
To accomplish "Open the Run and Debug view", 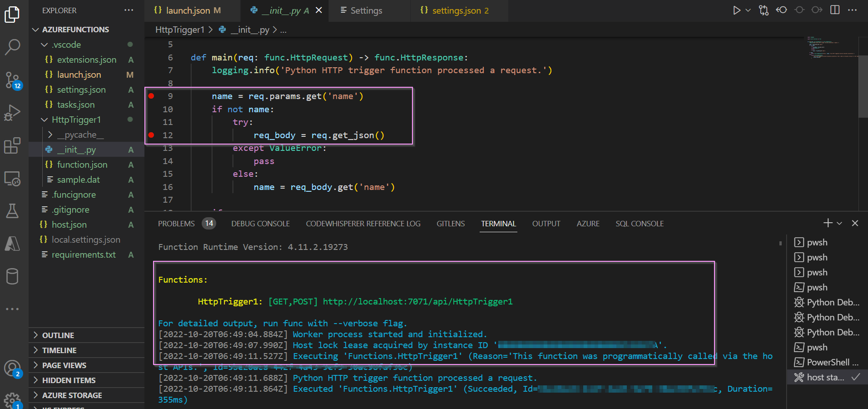I will coord(12,113).
